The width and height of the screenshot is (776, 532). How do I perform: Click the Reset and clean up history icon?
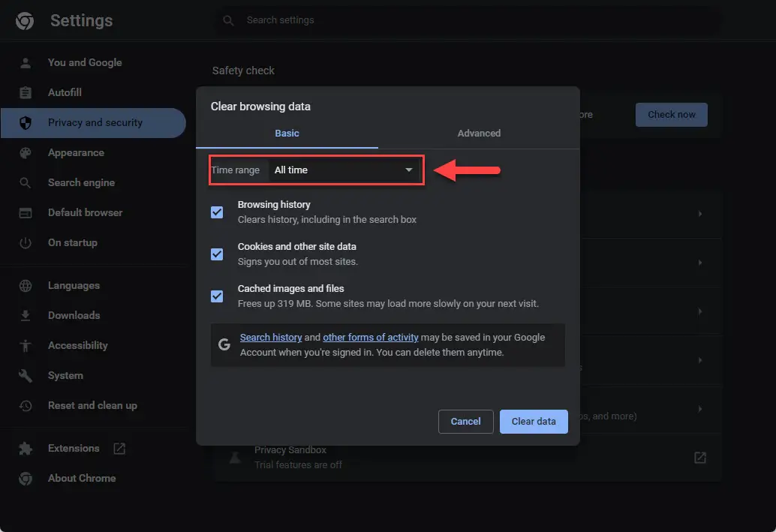pos(26,406)
